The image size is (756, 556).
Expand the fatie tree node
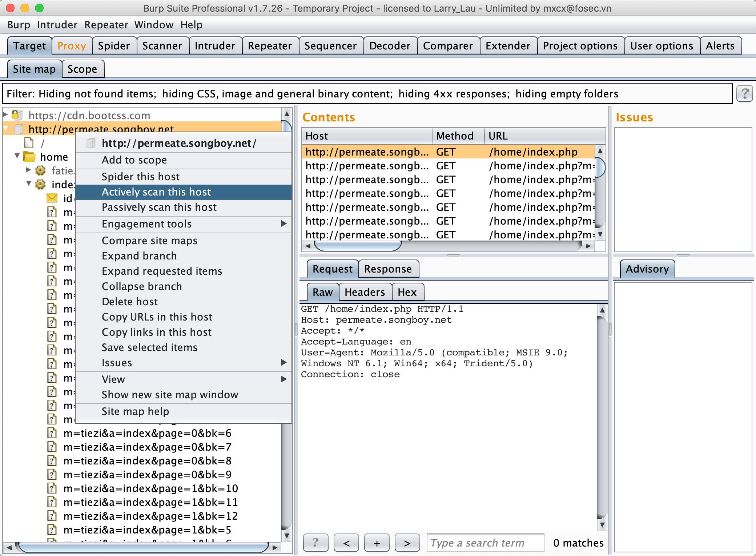[29, 170]
